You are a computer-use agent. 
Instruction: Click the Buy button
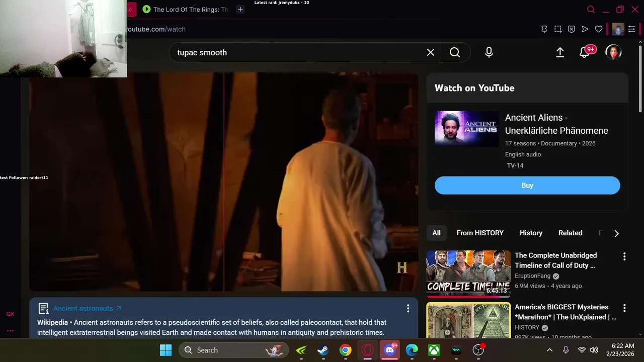pos(527,185)
